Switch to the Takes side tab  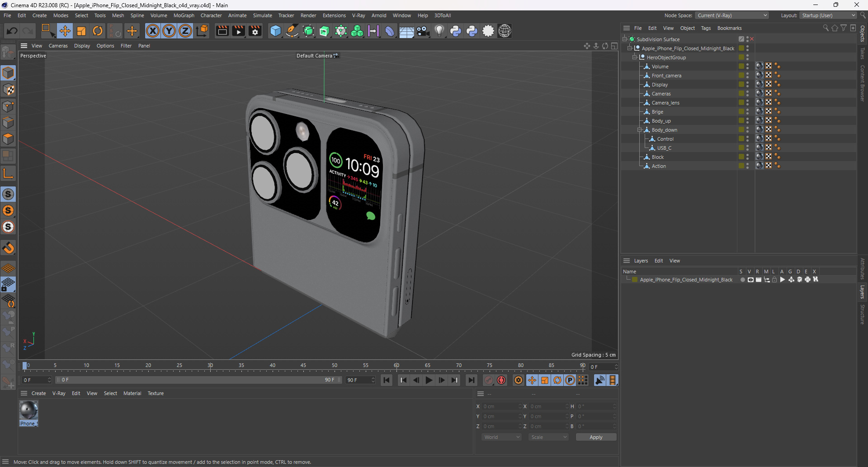click(x=863, y=53)
